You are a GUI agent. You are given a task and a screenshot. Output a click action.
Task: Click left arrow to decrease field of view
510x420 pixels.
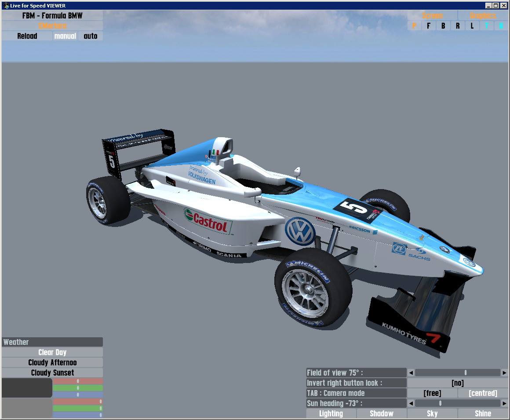click(x=411, y=373)
